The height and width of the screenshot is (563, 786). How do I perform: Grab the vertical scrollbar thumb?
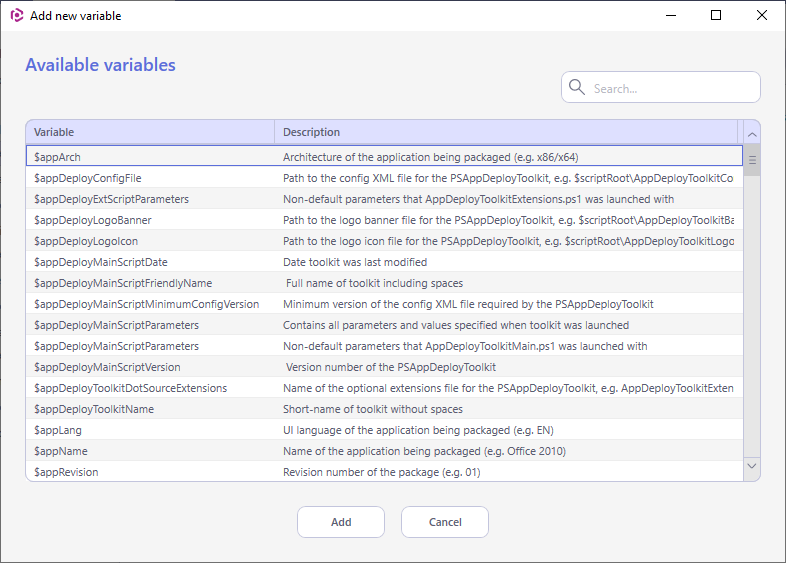pyautogui.click(x=752, y=160)
